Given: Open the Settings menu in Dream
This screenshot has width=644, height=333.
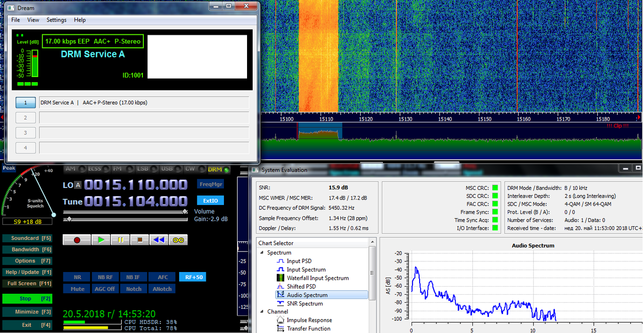Looking at the screenshot, I should coord(56,20).
